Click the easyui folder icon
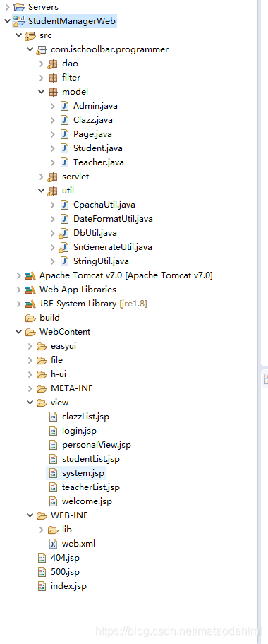Screen dimensions: 268x644 42,346
